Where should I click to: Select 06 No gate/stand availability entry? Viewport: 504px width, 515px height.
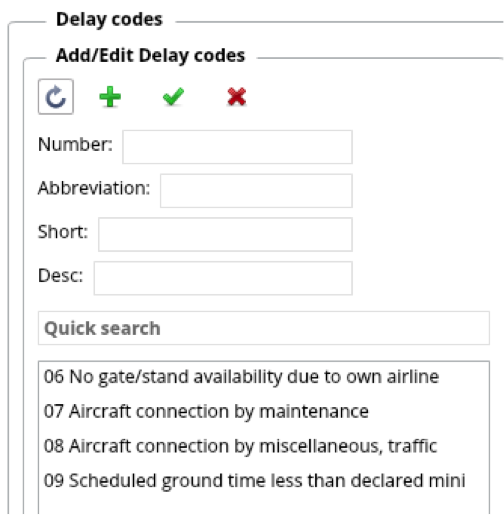click(x=264, y=377)
